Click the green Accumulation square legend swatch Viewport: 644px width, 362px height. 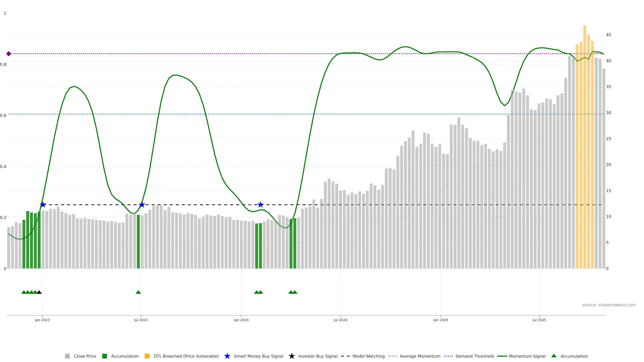point(104,356)
